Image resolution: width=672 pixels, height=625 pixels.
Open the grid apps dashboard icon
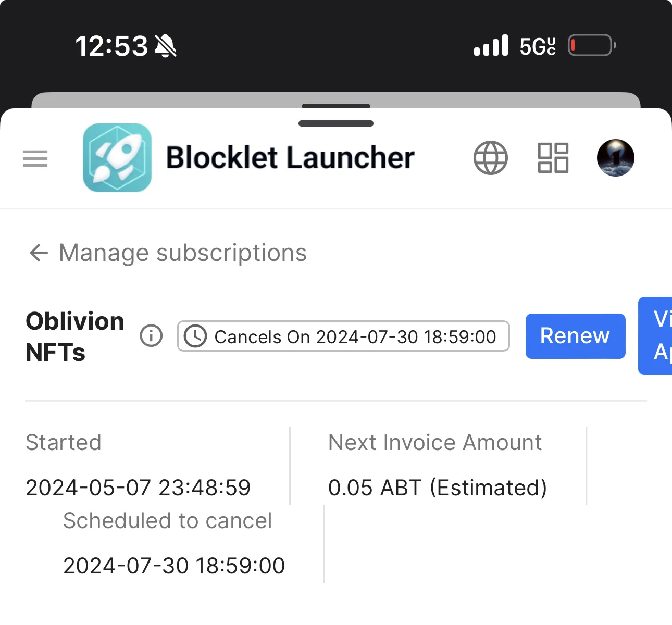(x=553, y=158)
